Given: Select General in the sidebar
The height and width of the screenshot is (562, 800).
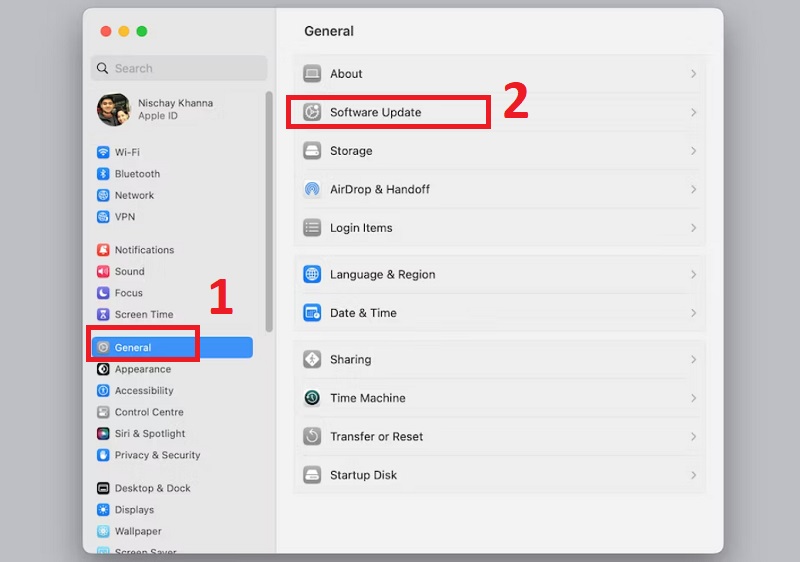Looking at the screenshot, I should pyautogui.click(x=172, y=347).
